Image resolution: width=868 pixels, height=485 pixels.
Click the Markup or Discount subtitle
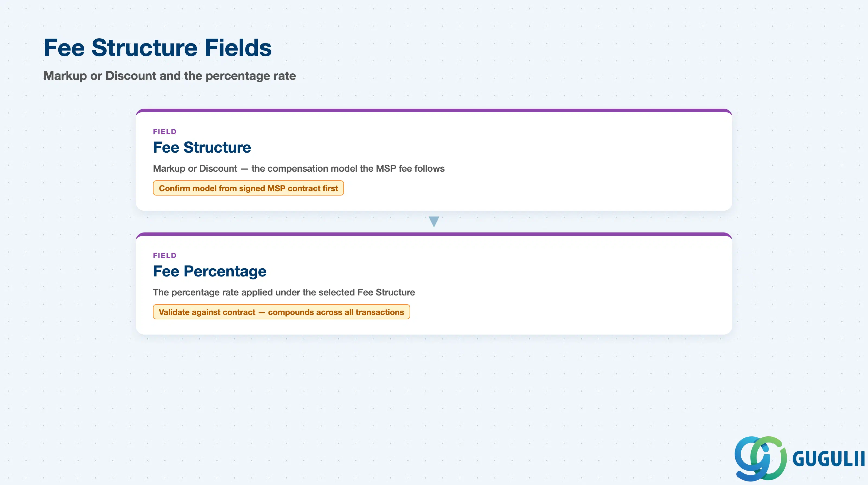pyautogui.click(x=170, y=76)
